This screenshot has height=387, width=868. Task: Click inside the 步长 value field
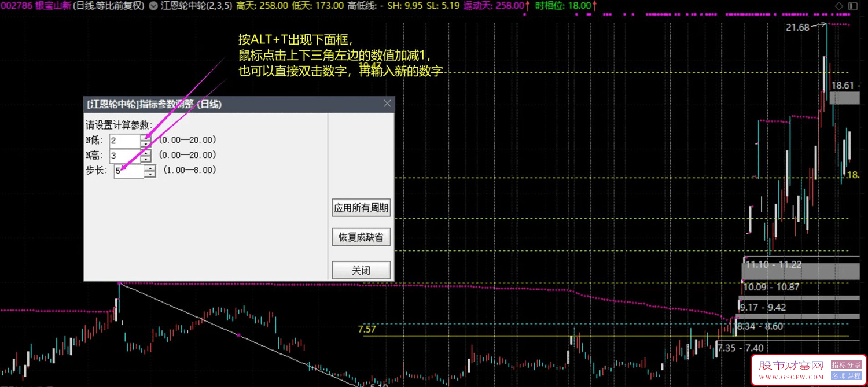[x=129, y=171]
